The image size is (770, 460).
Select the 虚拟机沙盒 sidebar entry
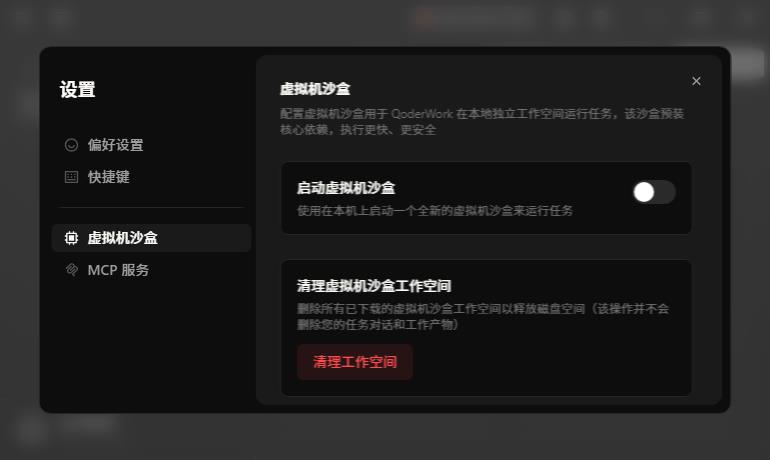151,238
